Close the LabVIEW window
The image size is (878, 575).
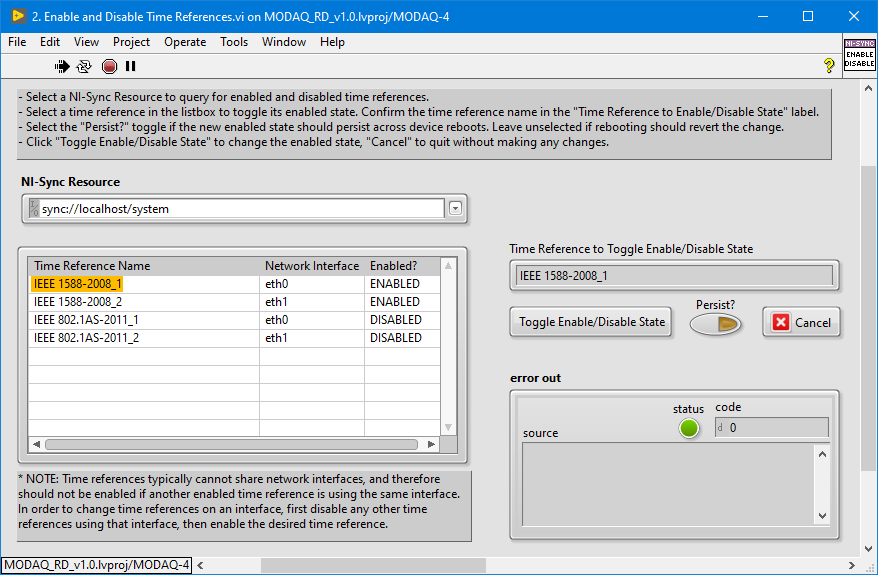854,16
